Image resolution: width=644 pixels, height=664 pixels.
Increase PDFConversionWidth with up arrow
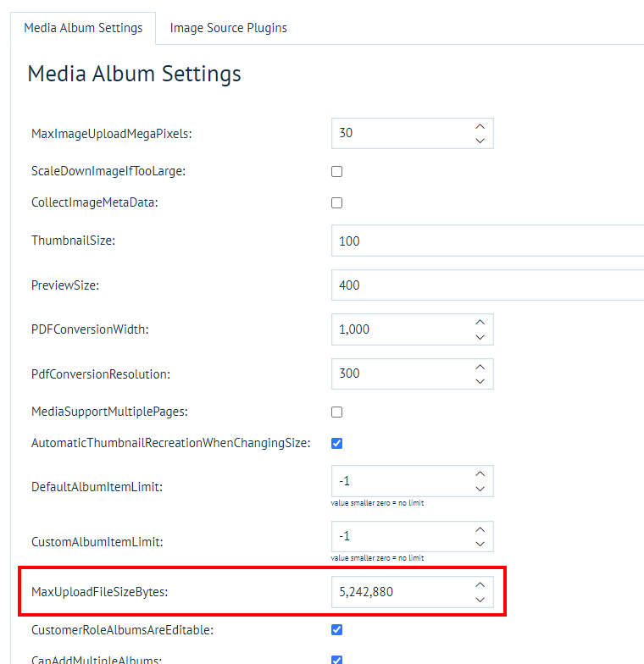(x=480, y=323)
